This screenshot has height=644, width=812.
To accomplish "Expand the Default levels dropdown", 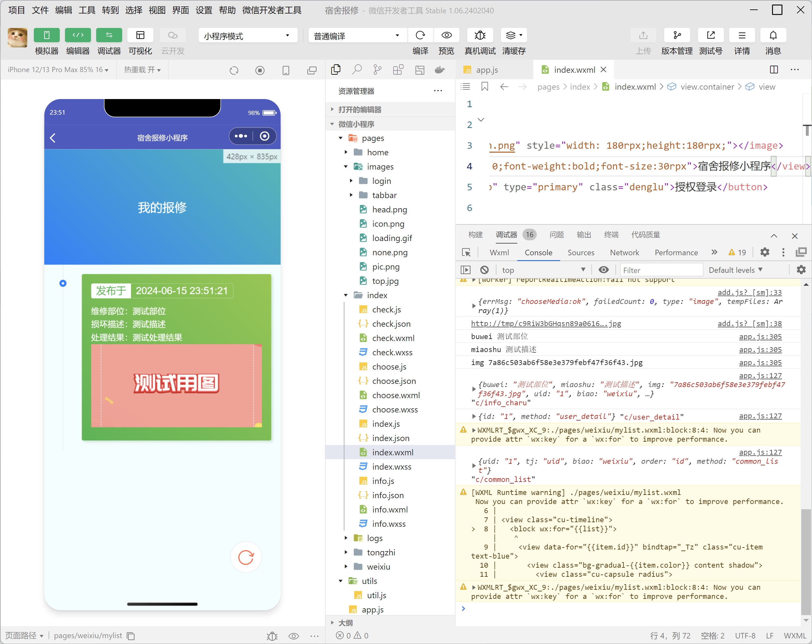I will pyautogui.click(x=735, y=270).
